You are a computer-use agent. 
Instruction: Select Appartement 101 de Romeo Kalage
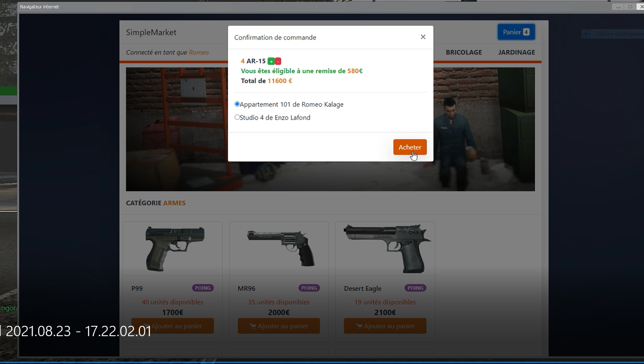237,104
